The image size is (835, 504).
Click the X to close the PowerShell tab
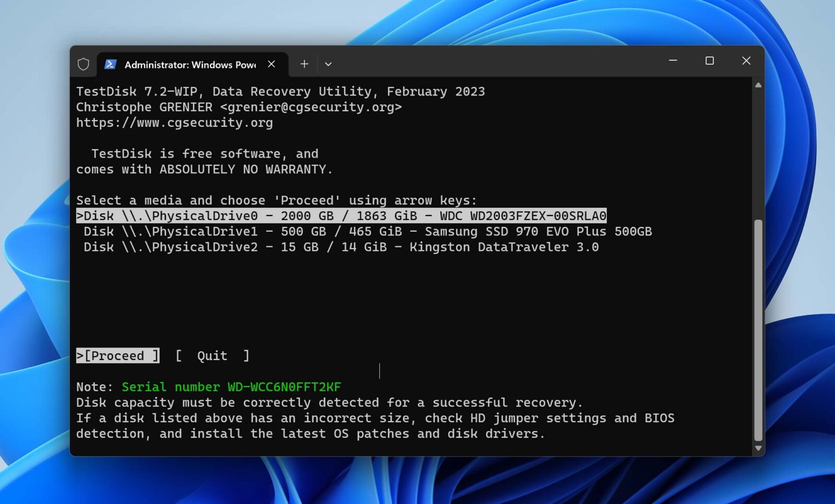[271, 64]
